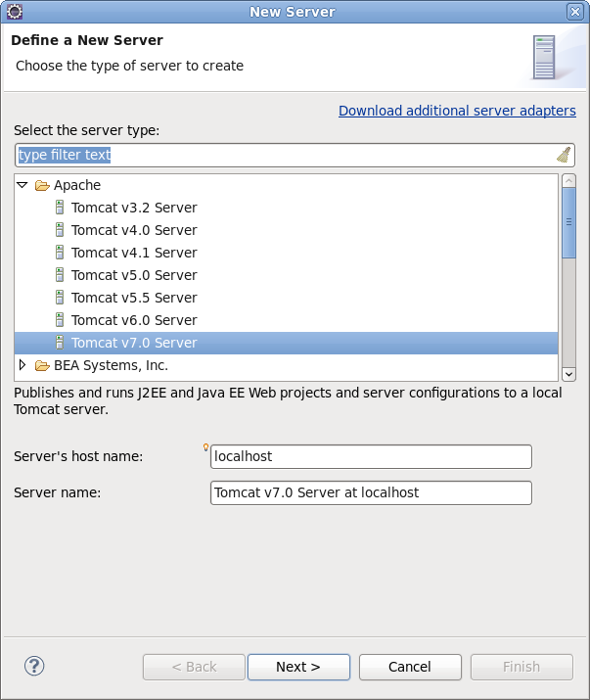Click the Tomcat v4.0 Server icon
Screen dimensions: 590x700
(60, 230)
